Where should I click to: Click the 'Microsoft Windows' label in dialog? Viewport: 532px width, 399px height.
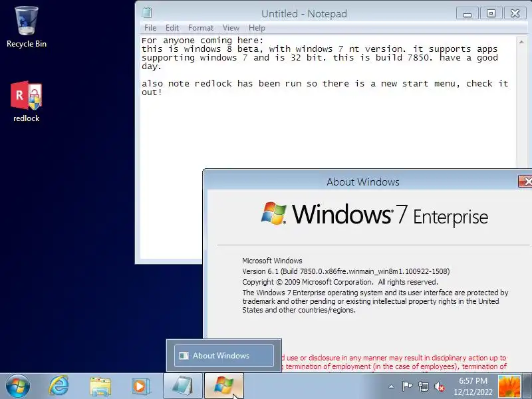272,261
